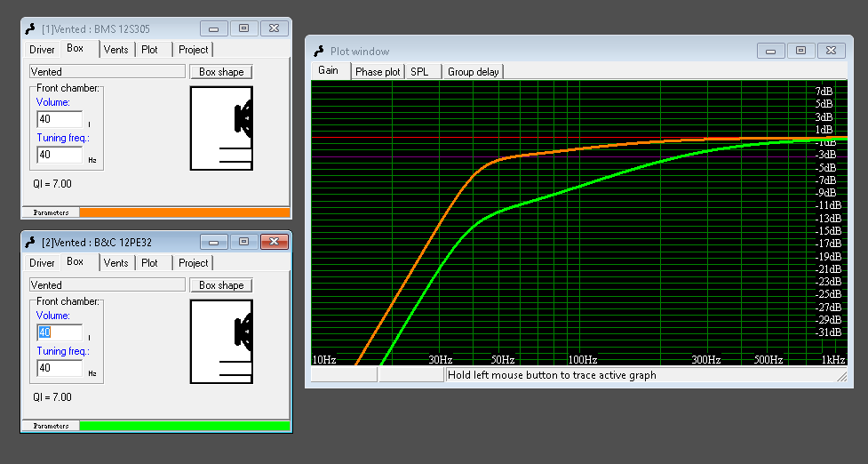Image resolution: width=868 pixels, height=464 pixels.
Task: Go to Project tab in BMS 12S305 window
Action: click(x=193, y=50)
